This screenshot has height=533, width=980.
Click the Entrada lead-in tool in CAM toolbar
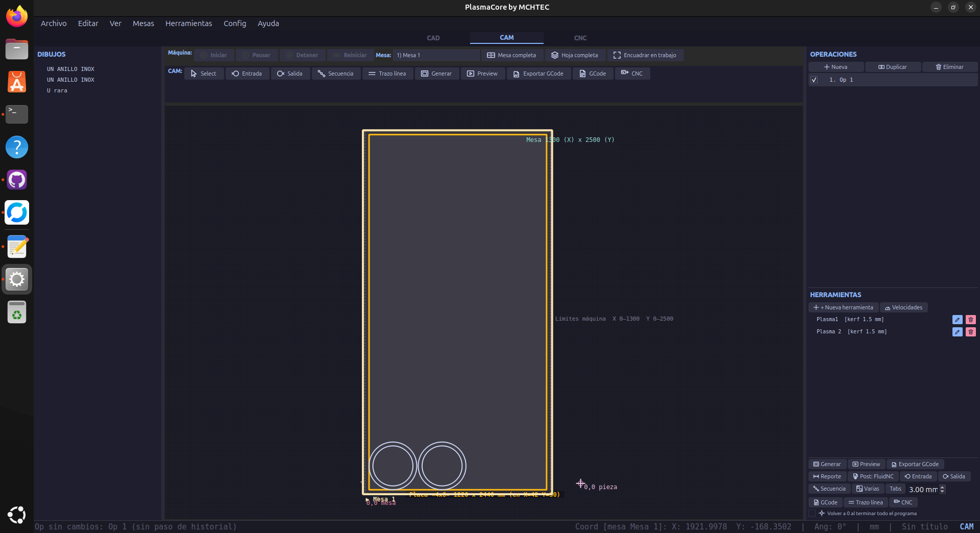(x=247, y=74)
